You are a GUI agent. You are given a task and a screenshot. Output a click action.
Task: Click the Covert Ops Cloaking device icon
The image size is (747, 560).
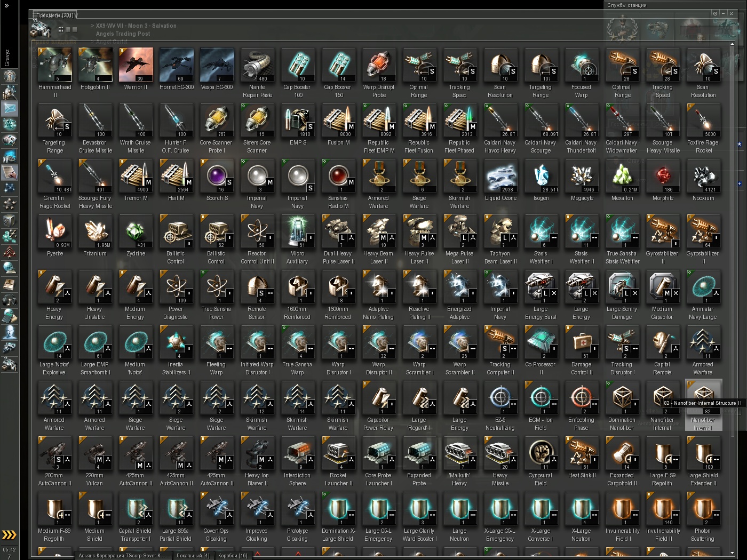pos(217,508)
